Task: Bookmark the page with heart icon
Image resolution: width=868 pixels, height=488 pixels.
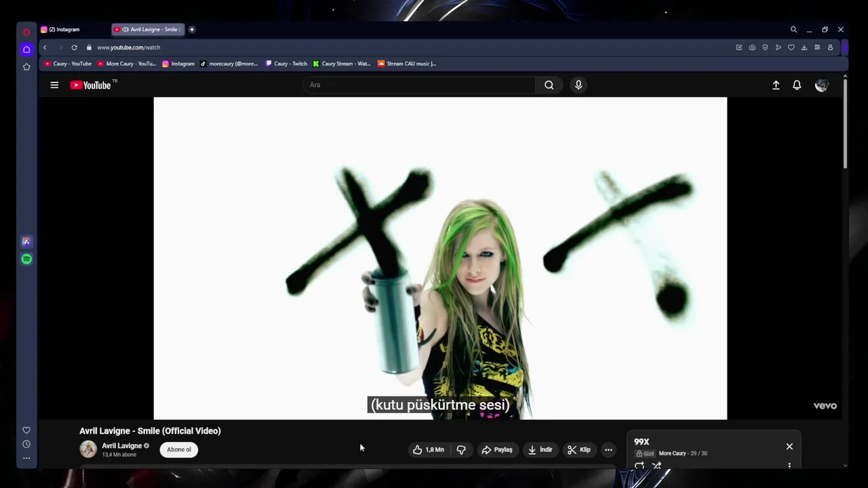Action: [x=791, y=47]
